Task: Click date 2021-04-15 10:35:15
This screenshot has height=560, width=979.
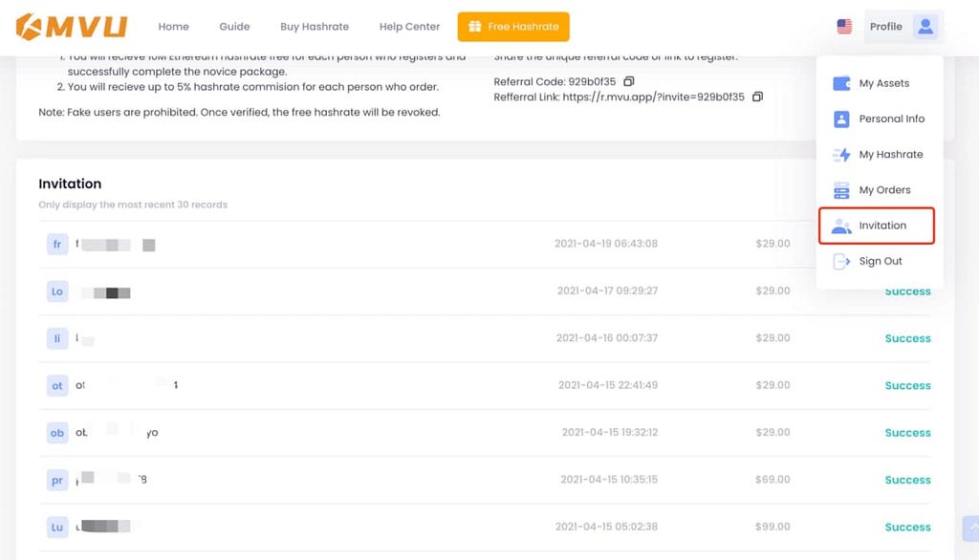Action: (609, 480)
